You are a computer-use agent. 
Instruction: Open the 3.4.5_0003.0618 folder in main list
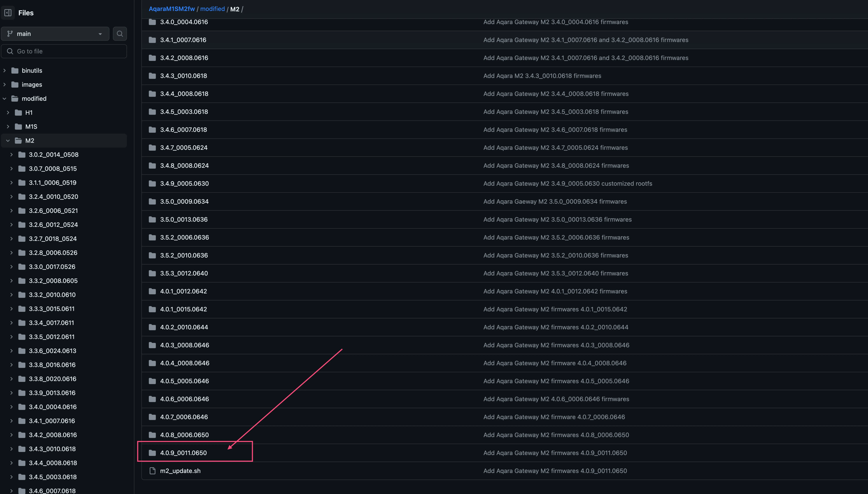coord(184,112)
